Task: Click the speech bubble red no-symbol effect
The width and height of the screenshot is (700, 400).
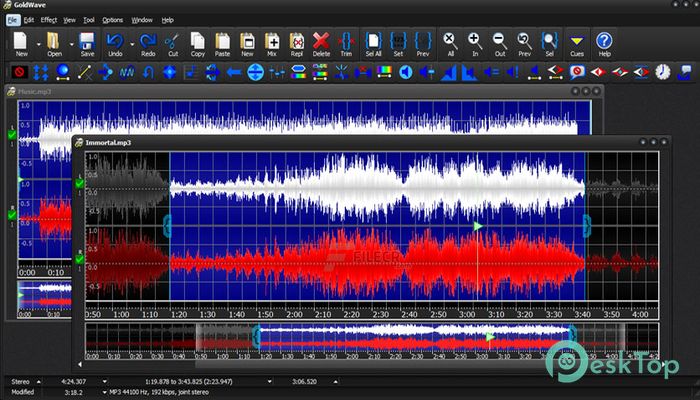Action: 577,72
